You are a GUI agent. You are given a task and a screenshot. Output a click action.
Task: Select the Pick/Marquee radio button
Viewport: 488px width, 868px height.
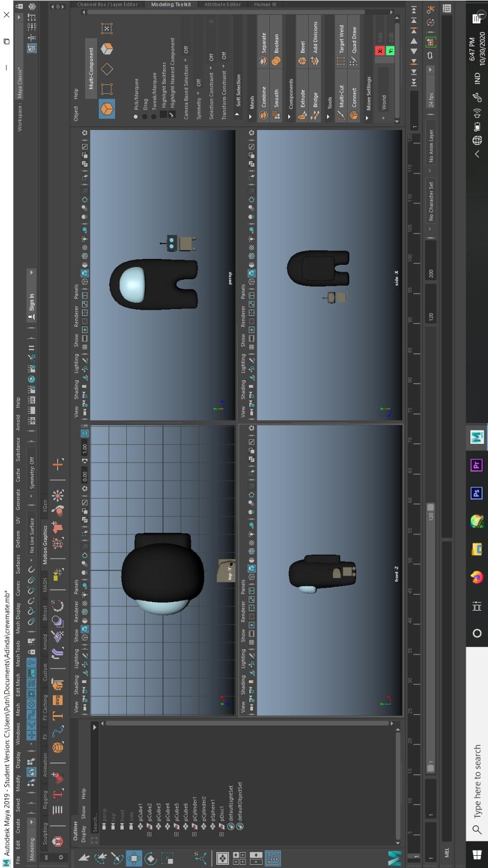(136, 116)
